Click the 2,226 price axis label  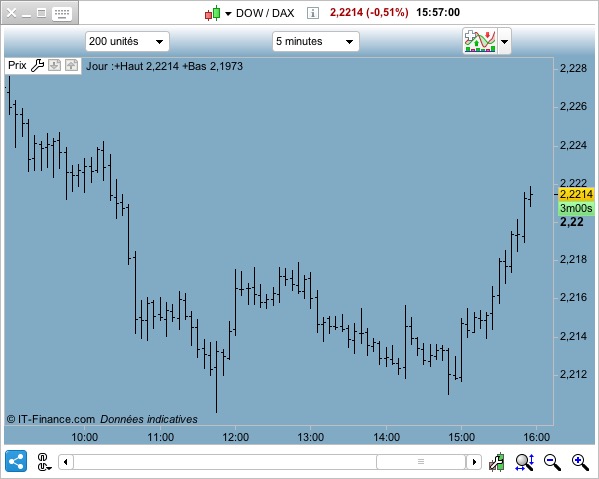573,106
